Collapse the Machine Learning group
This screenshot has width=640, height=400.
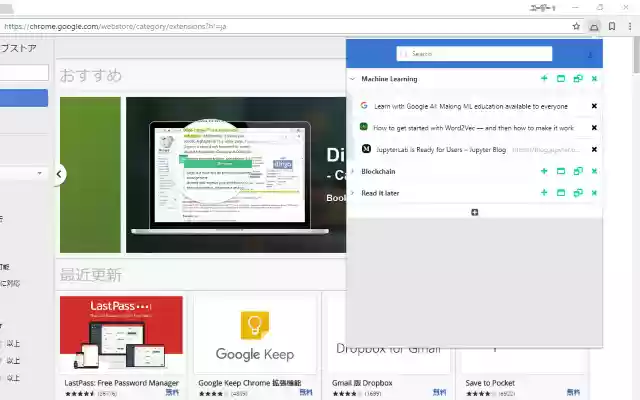pos(353,79)
